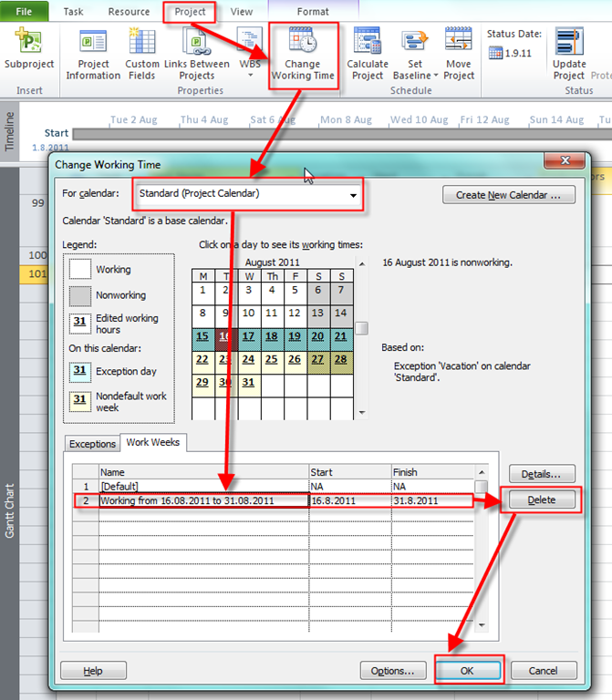Open the Options button in dialog
The width and height of the screenshot is (612, 700).
[393, 670]
